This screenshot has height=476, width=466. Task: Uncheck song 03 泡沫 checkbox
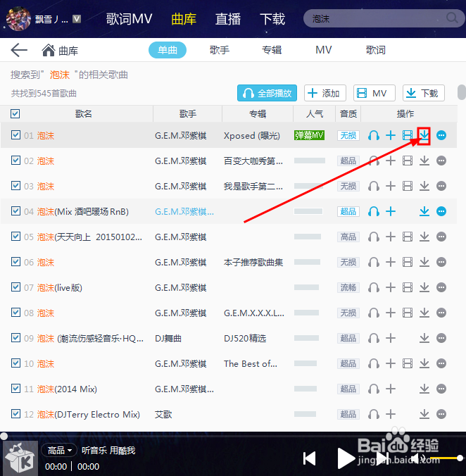15,185
